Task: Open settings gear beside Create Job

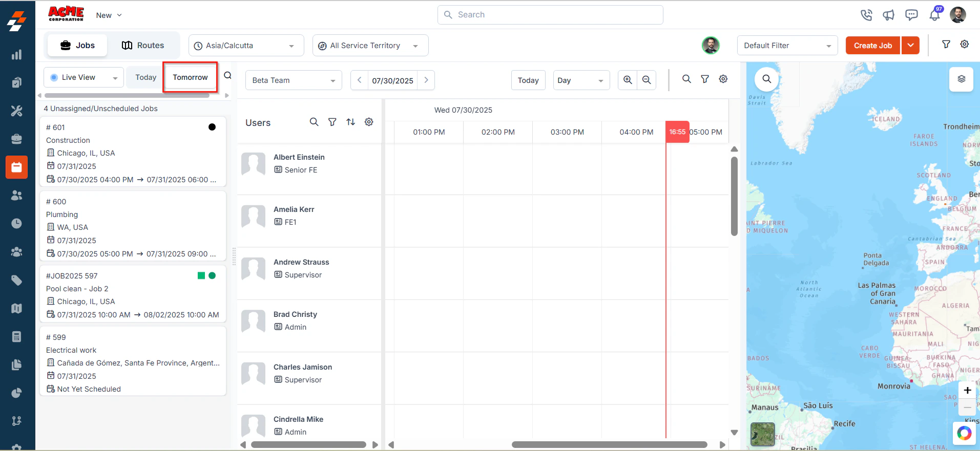Action: click(965, 45)
